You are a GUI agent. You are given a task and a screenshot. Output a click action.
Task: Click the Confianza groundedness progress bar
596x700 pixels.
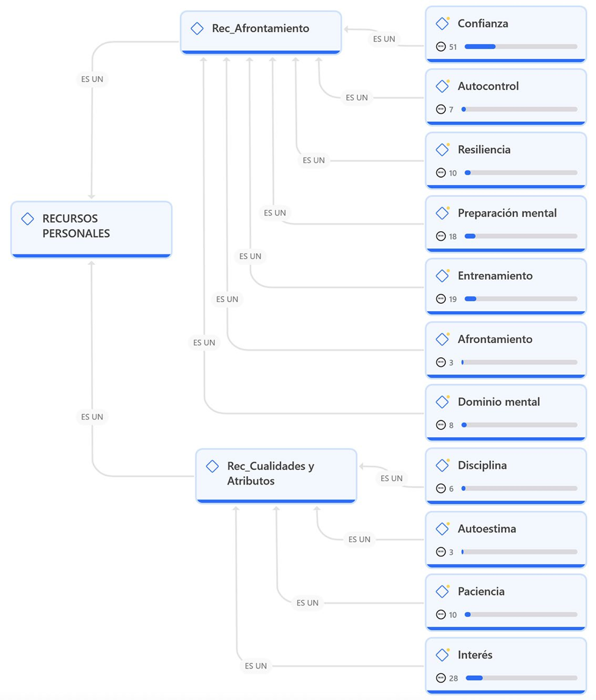(x=520, y=47)
